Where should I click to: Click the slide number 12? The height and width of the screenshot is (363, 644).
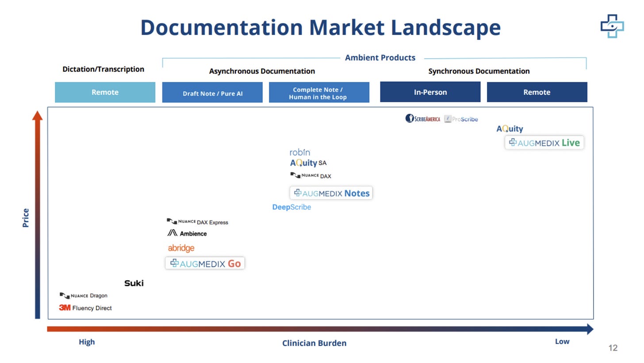pos(613,348)
